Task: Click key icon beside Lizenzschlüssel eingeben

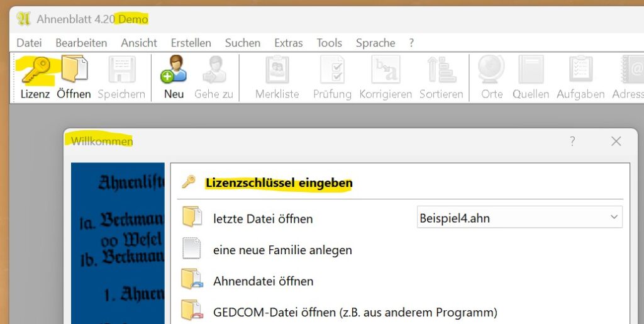Action: 189,182
